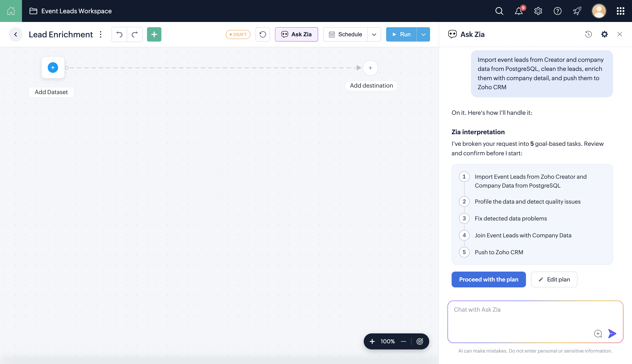Screen dimensions: 632x364
Task: Toggle the Ask Zia toolbar button
Action: pyautogui.click(x=297, y=34)
